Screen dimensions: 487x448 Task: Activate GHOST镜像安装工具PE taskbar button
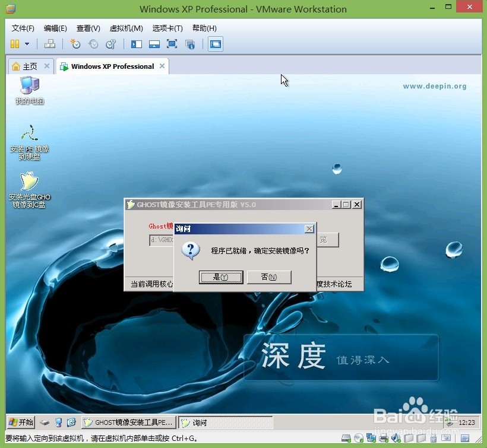click(x=129, y=422)
